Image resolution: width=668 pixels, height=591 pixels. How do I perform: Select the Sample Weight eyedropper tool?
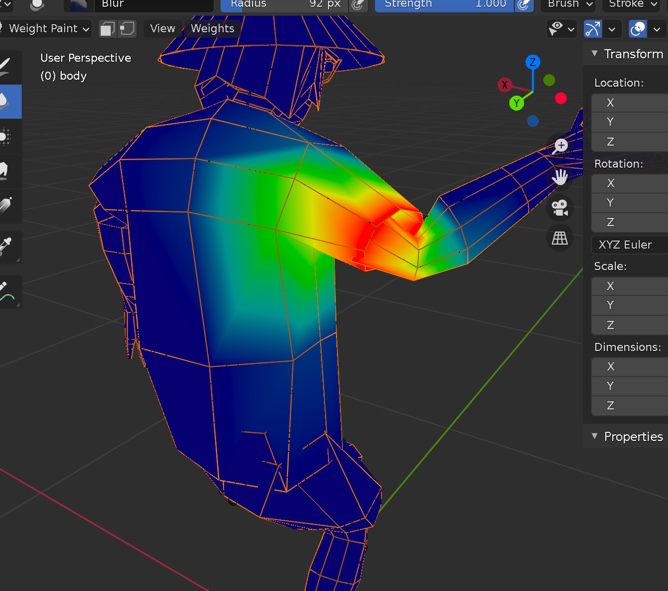(8, 244)
